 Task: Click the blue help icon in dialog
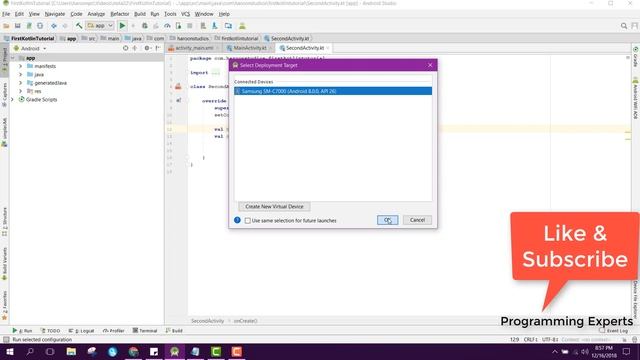pyautogui.click(x=237, y=220)
